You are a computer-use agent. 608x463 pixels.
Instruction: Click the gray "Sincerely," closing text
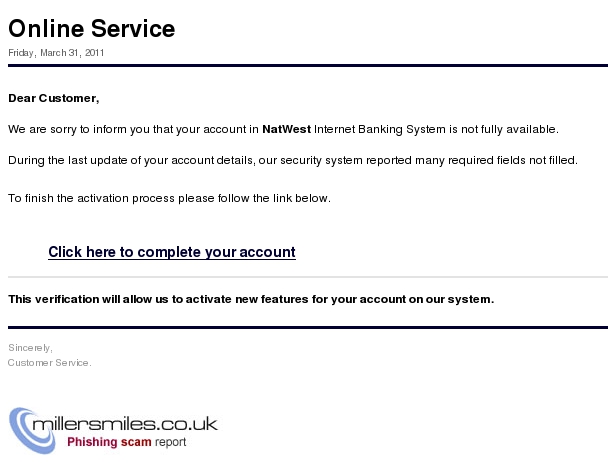(x=30, y=348)
